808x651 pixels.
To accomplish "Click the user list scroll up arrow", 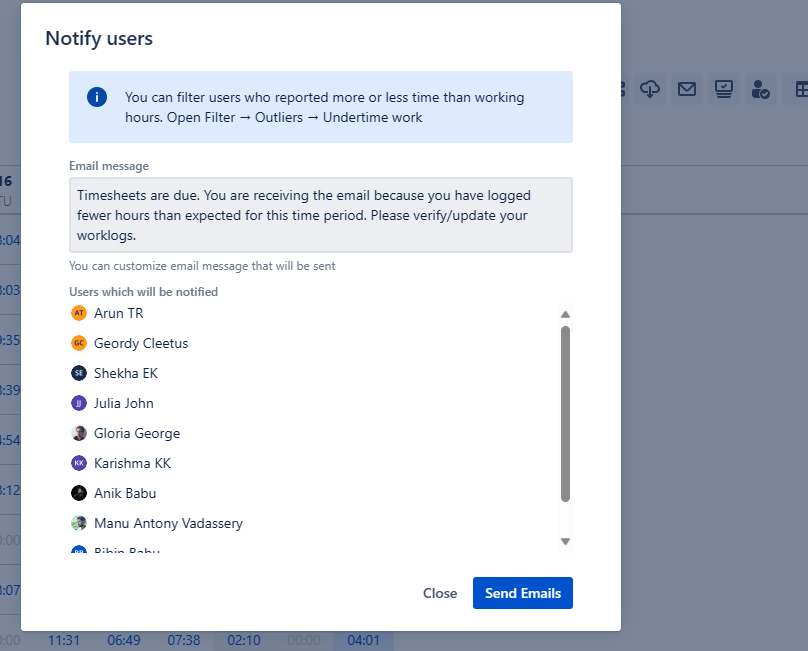I will pyautogui.click(x=565, y=314).
